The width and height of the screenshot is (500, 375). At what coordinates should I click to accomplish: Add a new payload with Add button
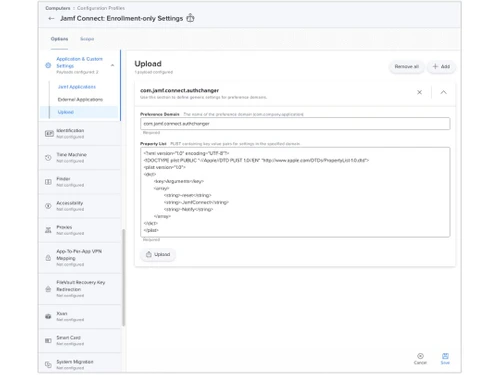tap(441, 67)
